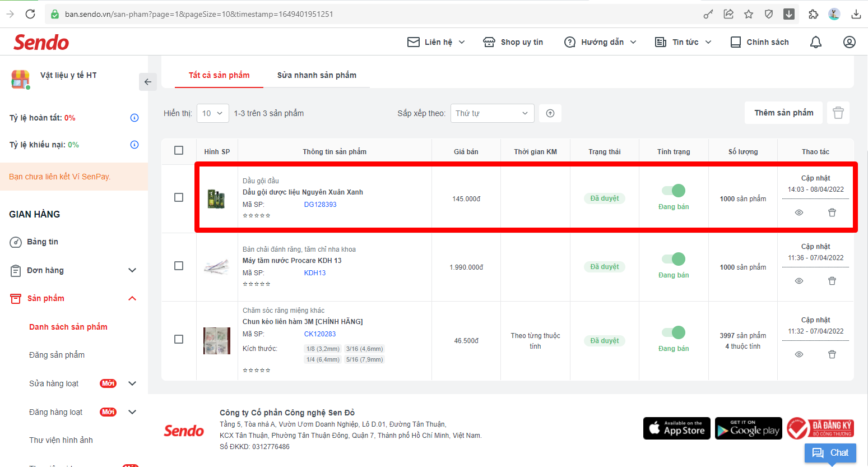Toggle selling status for Dầu gội dược liệu
The image size is (868, 467).
coord(674,191)
